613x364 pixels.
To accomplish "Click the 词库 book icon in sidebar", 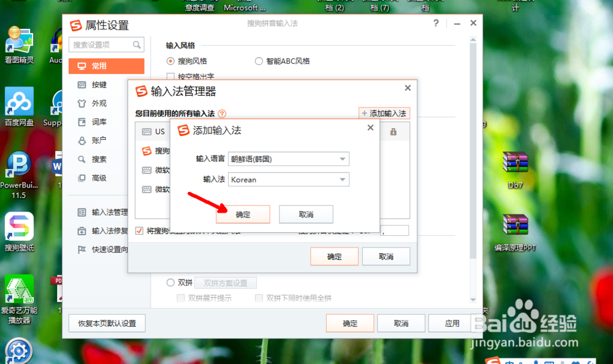I will 82,122.
